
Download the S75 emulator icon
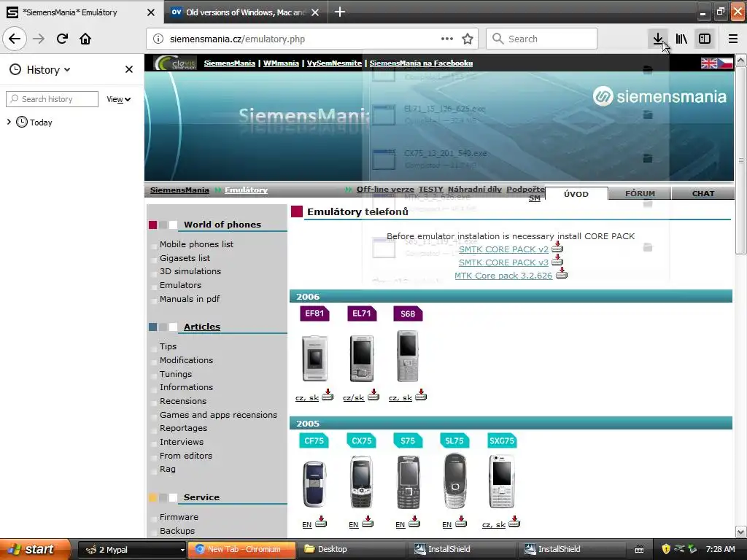pyautogui.click(x=414, y=522)
